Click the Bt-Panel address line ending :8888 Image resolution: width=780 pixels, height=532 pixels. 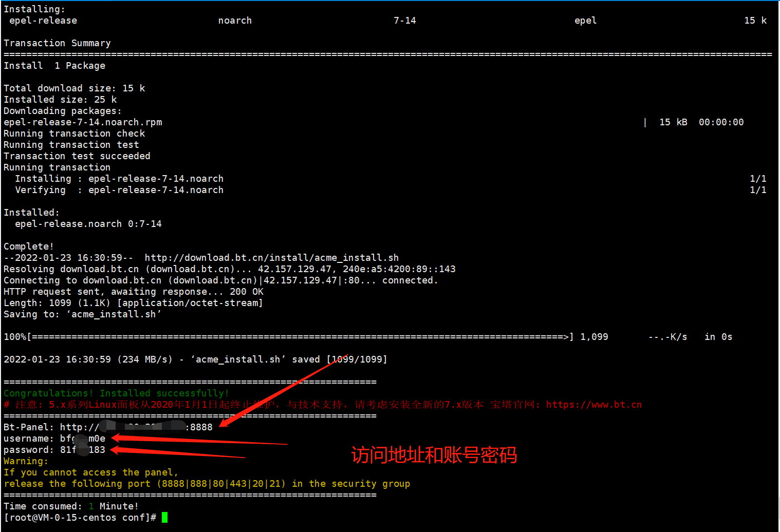[x=108, y=427]
